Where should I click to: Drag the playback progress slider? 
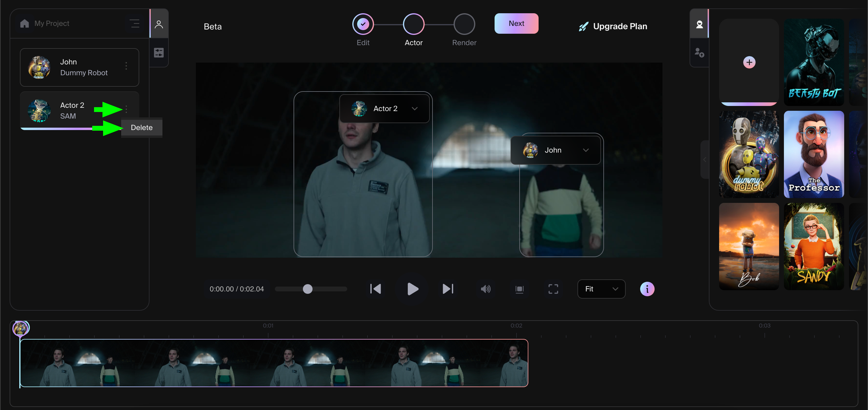pyautogui.click(x=307, y=289)
